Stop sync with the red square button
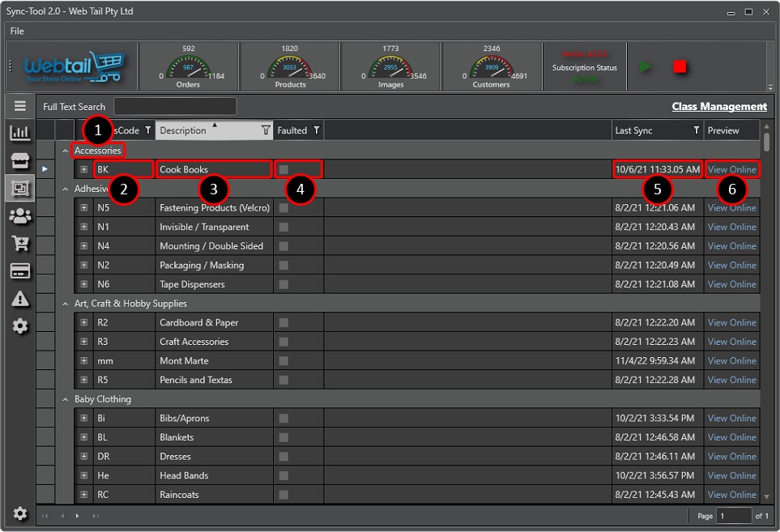The width and height of the screenshot is (780, 532). click(x=680, y=67)
